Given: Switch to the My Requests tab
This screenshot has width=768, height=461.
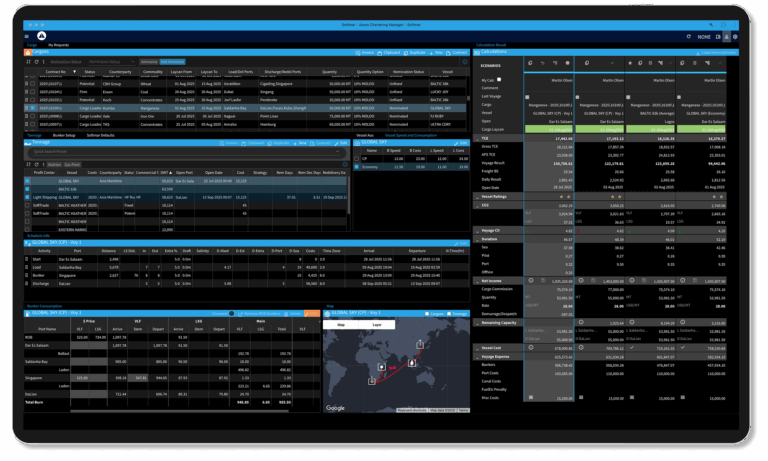Looking at the screenshot, I should (x=59, y=45).
